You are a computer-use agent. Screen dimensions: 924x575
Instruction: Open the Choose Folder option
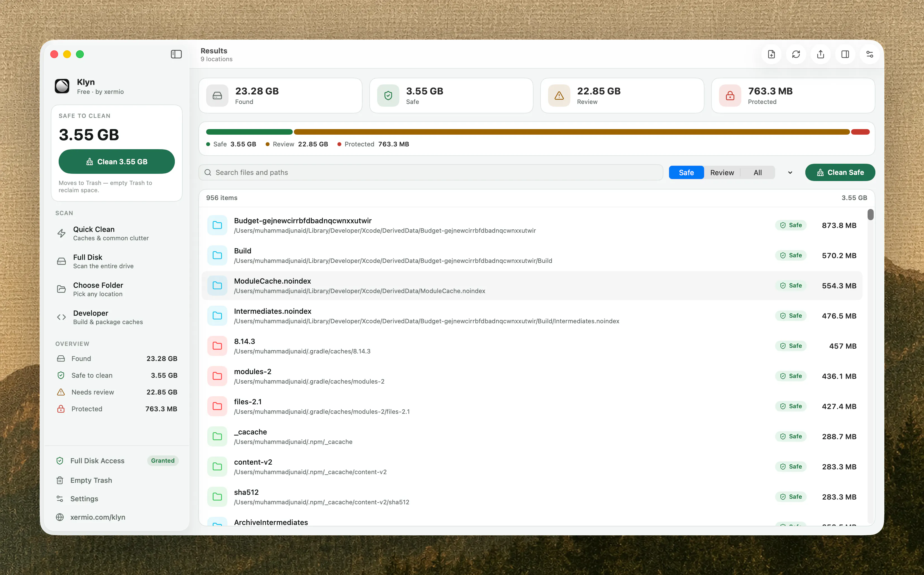point(116,289)
